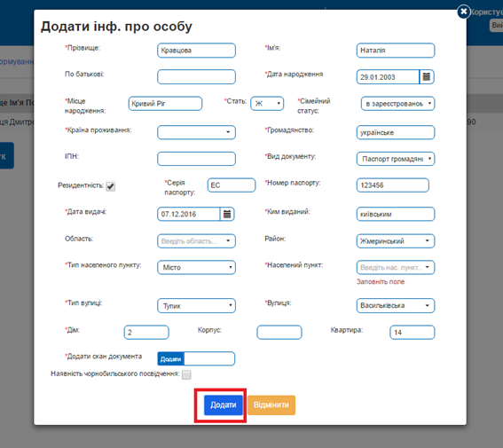Enable the Chernobyl certificate checkbox
Screen dimensions: 503x448
[x=186, y=374]
